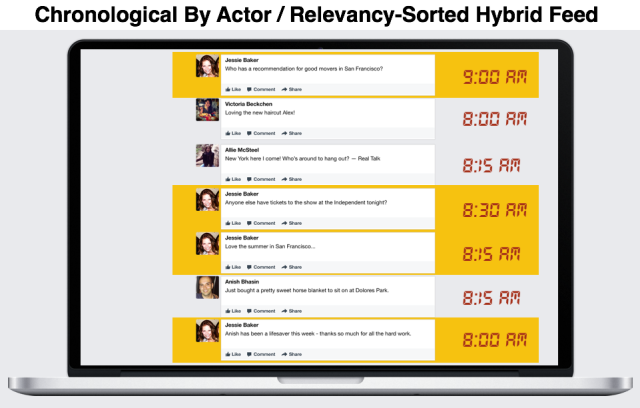The width and height of the screenshot is (640, 408).
Task: Comment on Victoria Beckchen's haircut post
Action: pos(261,133)
